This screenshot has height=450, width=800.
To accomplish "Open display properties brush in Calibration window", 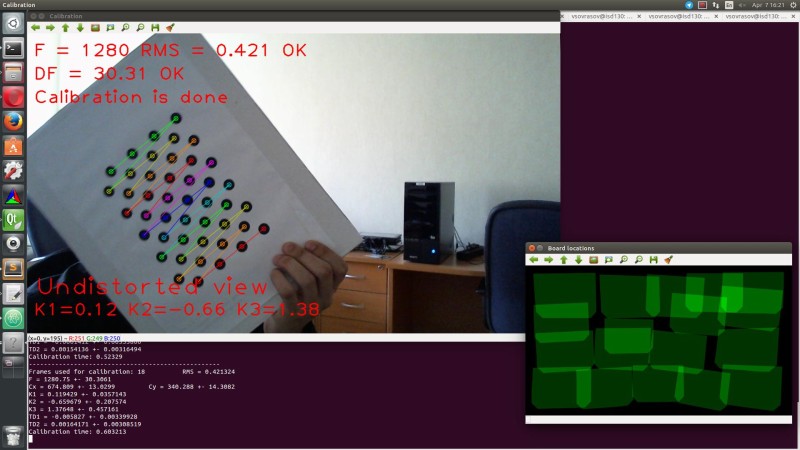I will tap(170, 28).
